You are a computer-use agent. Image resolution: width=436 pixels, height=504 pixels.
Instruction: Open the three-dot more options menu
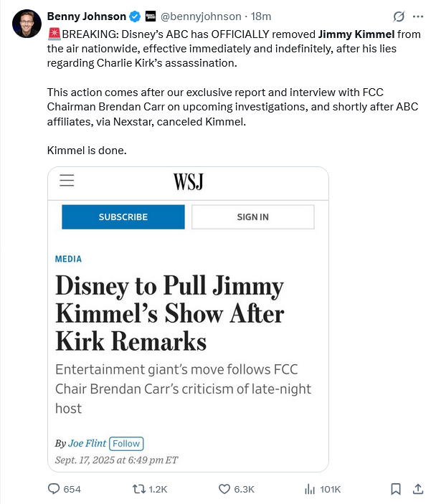[418, 16]
